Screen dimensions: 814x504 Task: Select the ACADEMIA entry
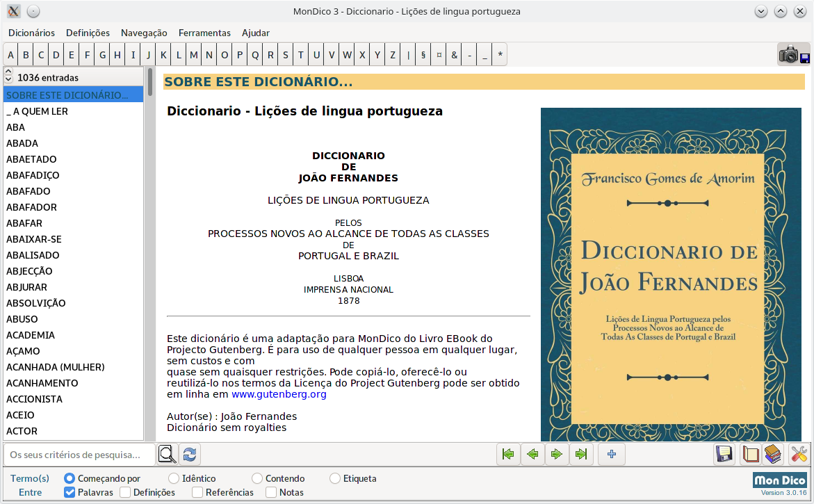tap(73, 335)
